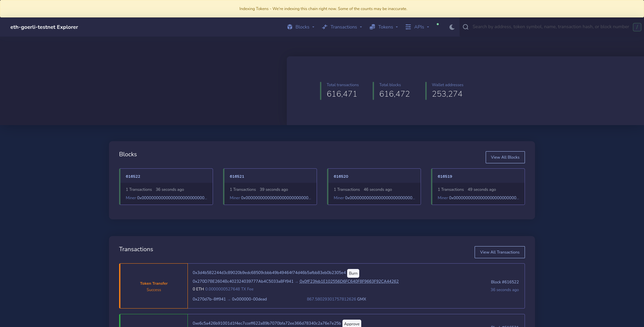Open token transfer sender 0x270d7b–8ff941

coord(209,299)
